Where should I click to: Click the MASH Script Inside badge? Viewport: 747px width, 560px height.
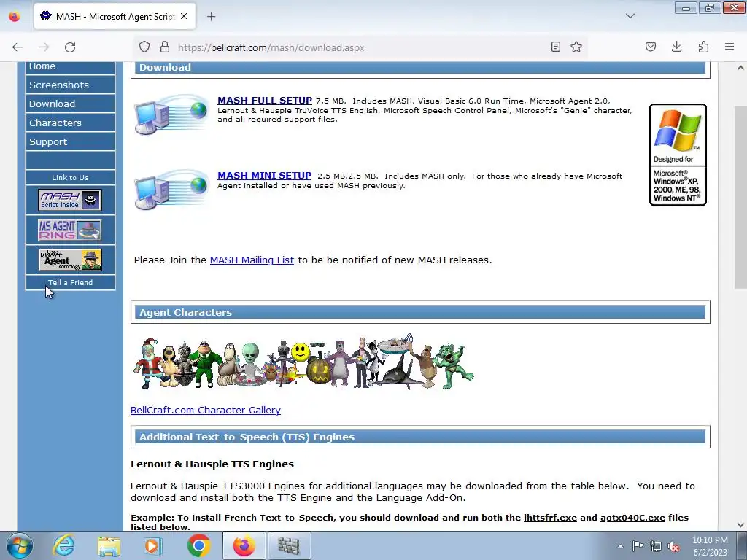[70, 200]
